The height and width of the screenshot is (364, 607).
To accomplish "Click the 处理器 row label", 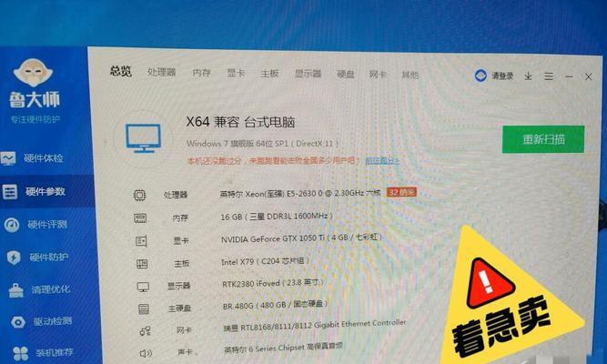I will [176, 195].
